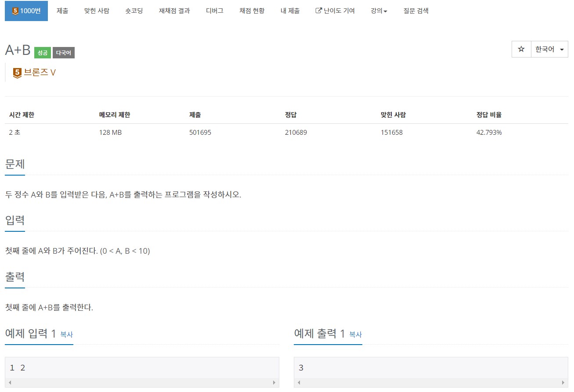This screenshot has height=392, width=574.
Task: Click the 입력 section heading
Action: (x=15, y=221)
